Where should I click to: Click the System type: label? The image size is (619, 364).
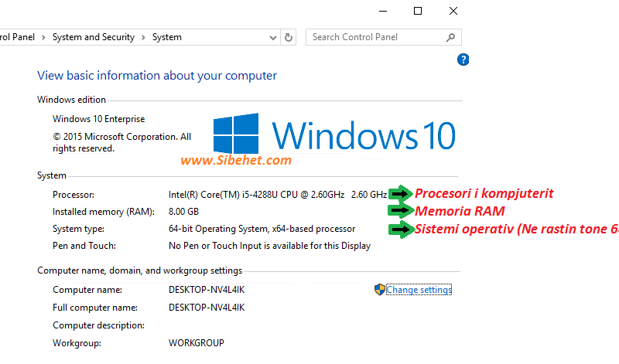pyautogui.click(x=79, y=229)
